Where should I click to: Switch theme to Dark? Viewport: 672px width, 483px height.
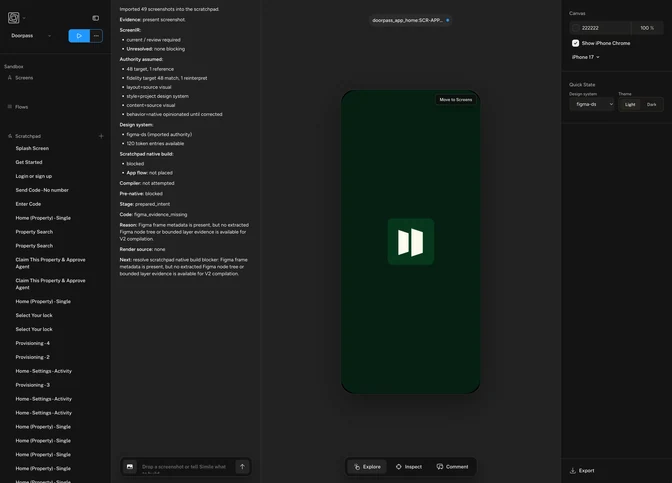(x=651, y=105)
